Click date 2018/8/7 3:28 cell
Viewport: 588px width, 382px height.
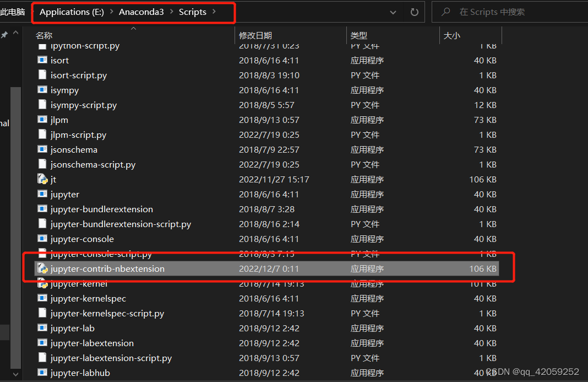pyautogui.click(x=266, y=209)
